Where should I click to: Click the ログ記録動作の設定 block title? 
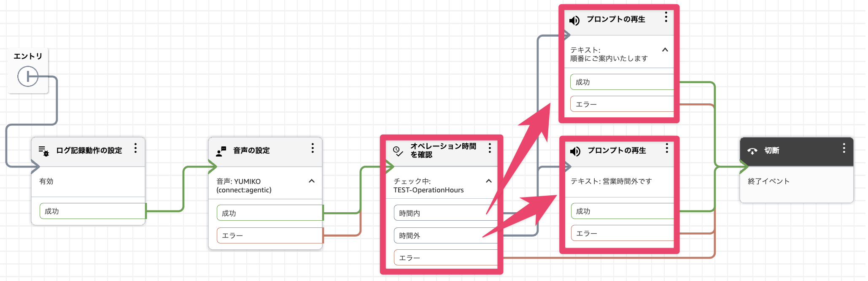tap(89, 151)
